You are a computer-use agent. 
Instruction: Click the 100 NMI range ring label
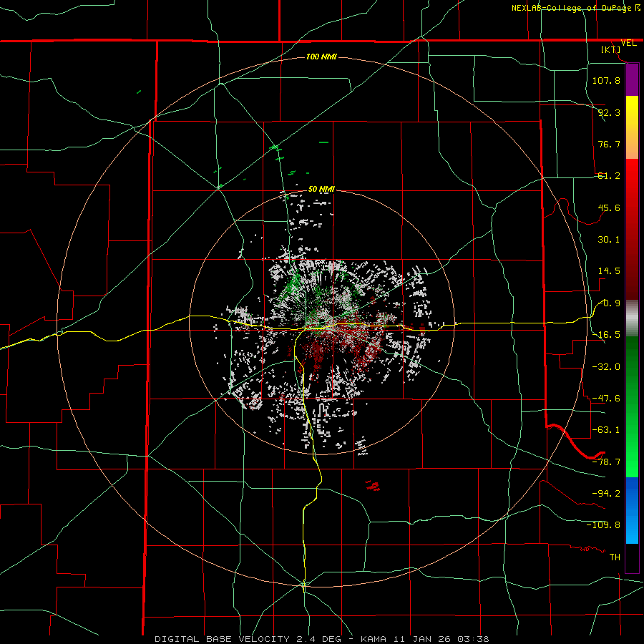coord(321,57)
